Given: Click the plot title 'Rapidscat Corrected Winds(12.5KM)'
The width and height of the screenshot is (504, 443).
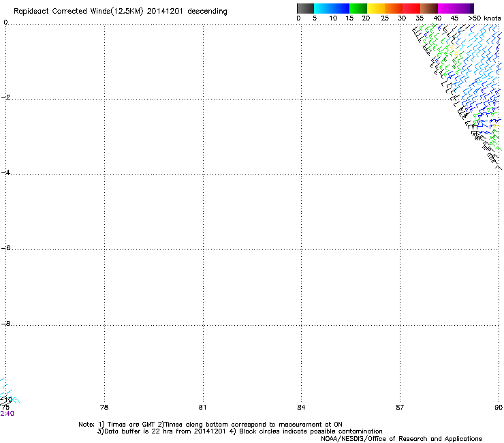Looking at the screenshot, I should pos(78,12).
